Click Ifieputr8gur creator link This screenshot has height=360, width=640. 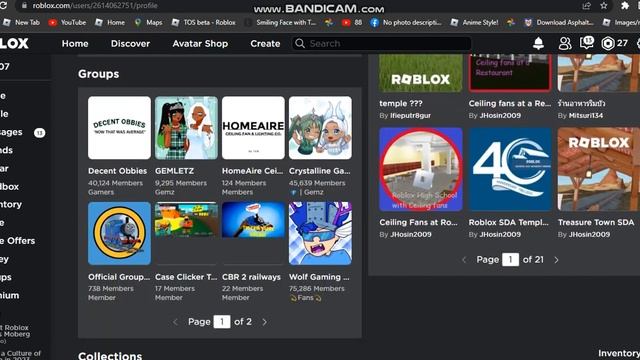click(410, 116)
